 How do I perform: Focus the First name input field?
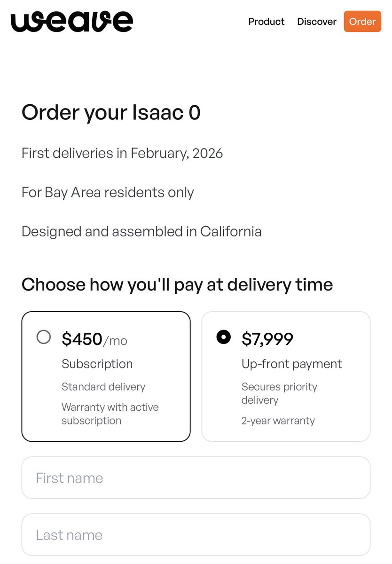[196, 478]
